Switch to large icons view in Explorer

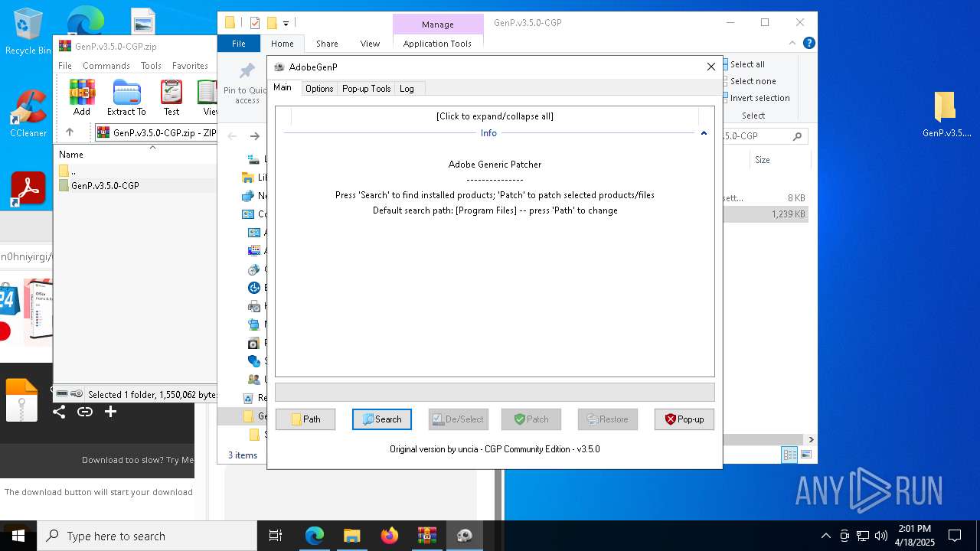coord(805,455)
